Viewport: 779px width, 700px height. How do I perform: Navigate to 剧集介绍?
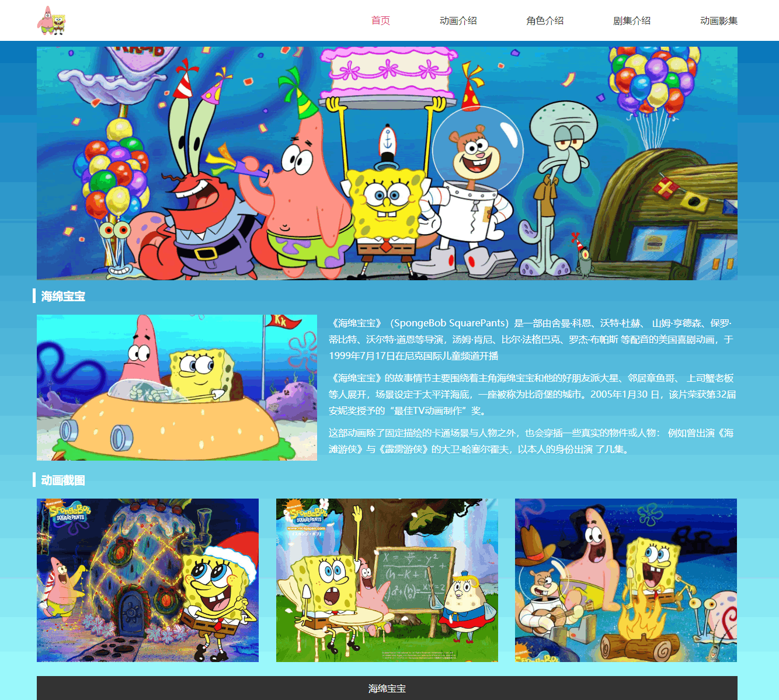pos(632,20)
